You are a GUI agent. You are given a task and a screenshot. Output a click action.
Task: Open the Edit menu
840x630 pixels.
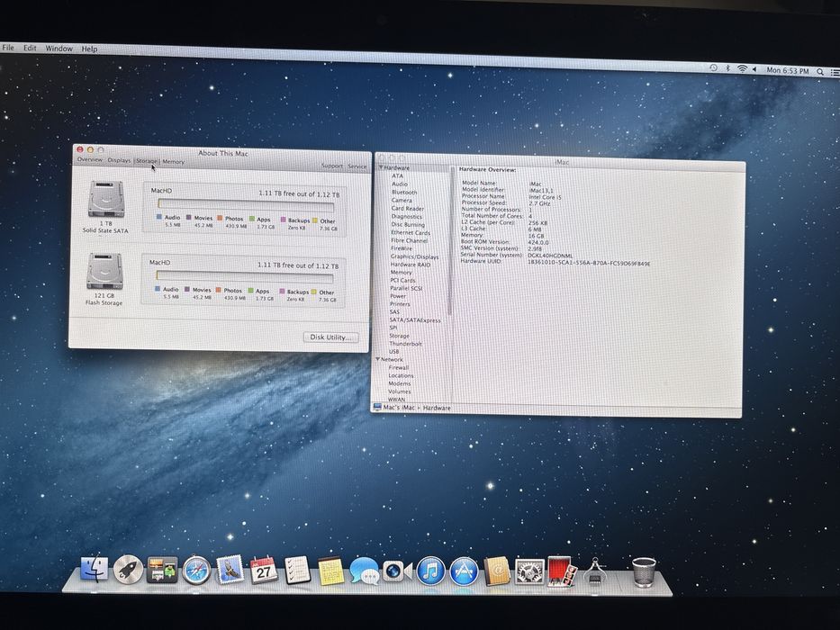30,48
